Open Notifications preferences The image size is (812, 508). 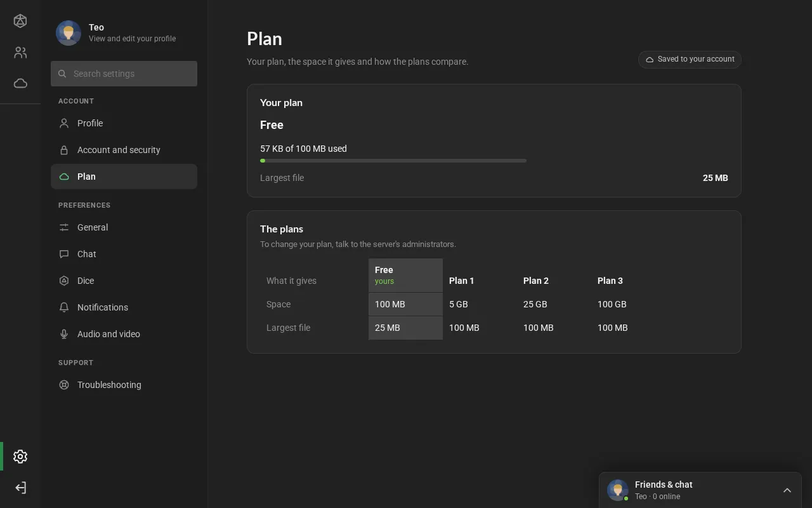[124, 307]
